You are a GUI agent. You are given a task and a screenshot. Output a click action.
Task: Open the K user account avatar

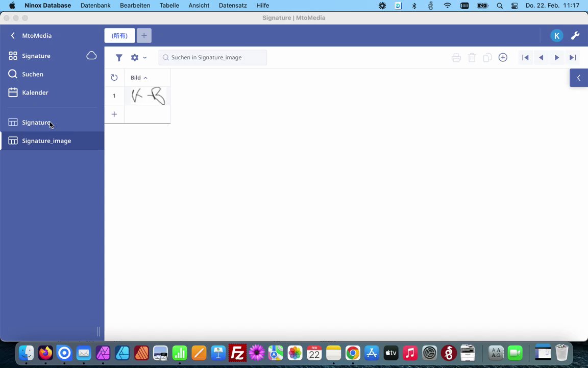point(557,36)
